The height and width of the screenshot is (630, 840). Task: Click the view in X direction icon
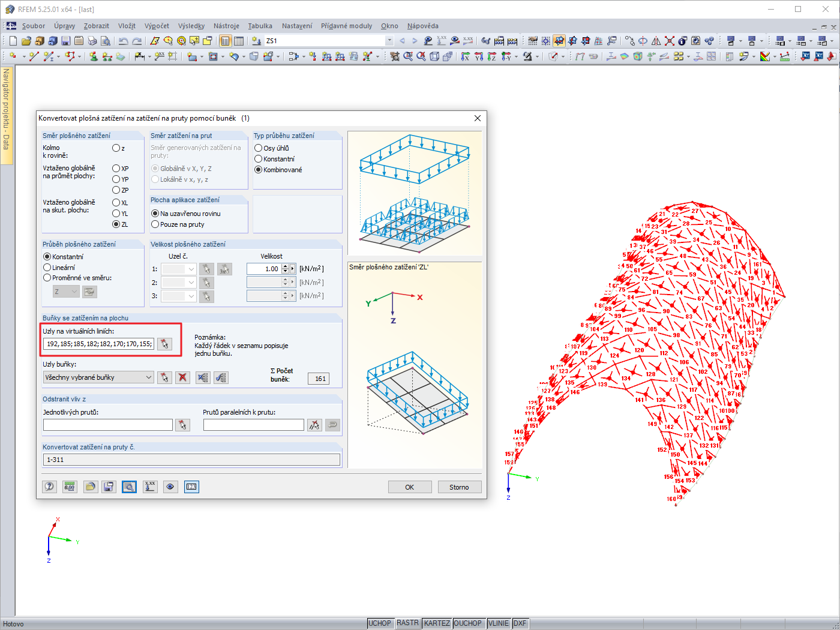pos(465,56)
